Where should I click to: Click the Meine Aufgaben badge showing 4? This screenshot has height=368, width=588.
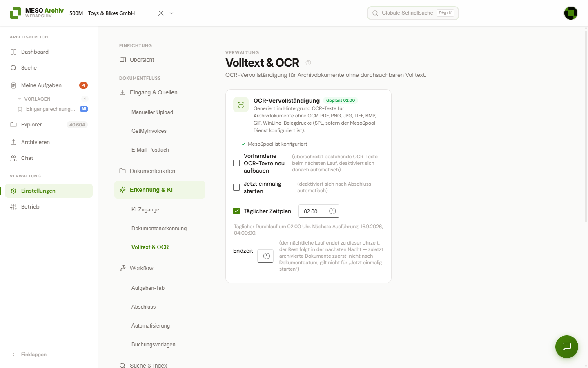[83, 85]
